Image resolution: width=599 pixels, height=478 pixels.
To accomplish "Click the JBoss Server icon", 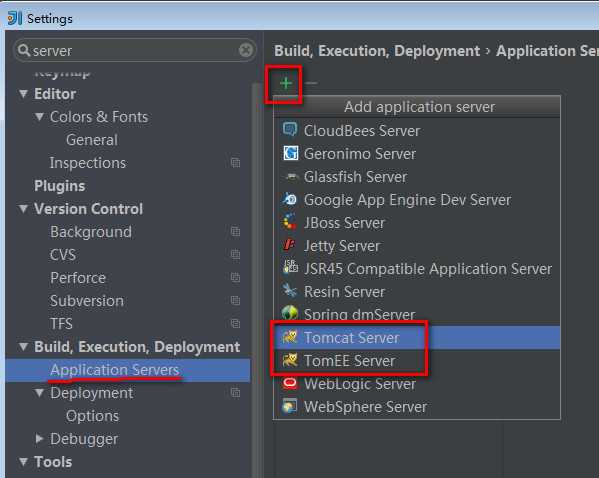I will tap(289, 222).
